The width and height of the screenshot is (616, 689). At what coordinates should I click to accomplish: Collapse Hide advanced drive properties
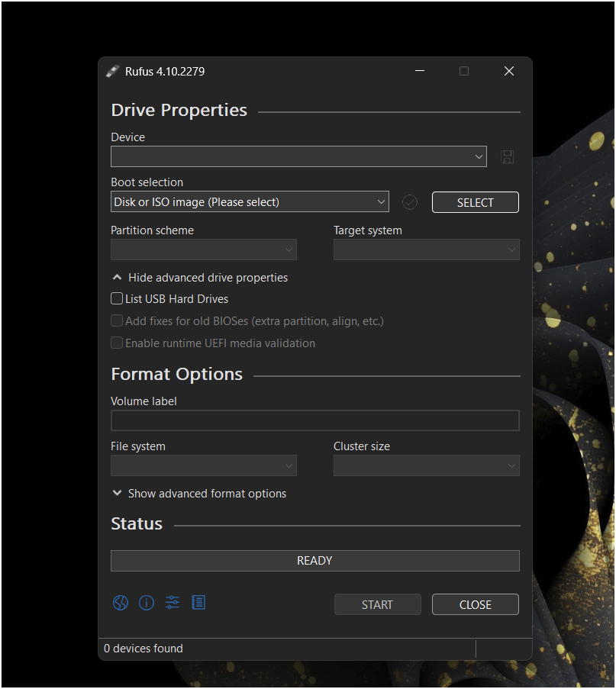200,278
